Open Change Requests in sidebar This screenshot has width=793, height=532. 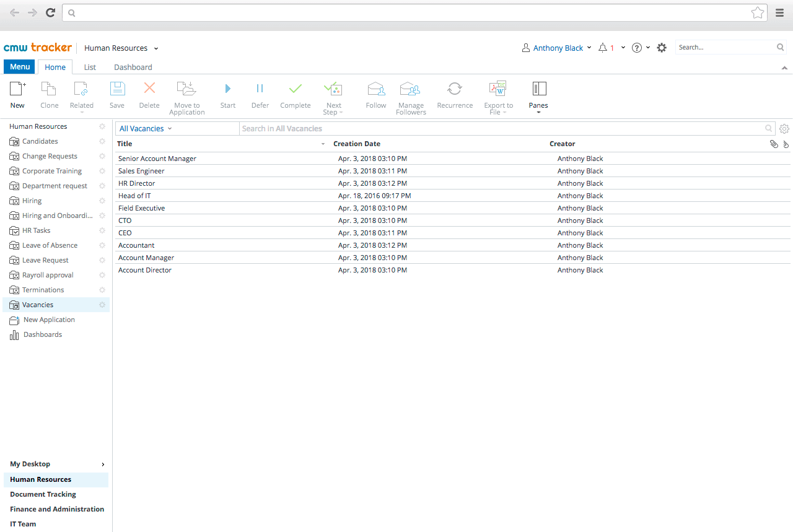click(x=50, y=156)
